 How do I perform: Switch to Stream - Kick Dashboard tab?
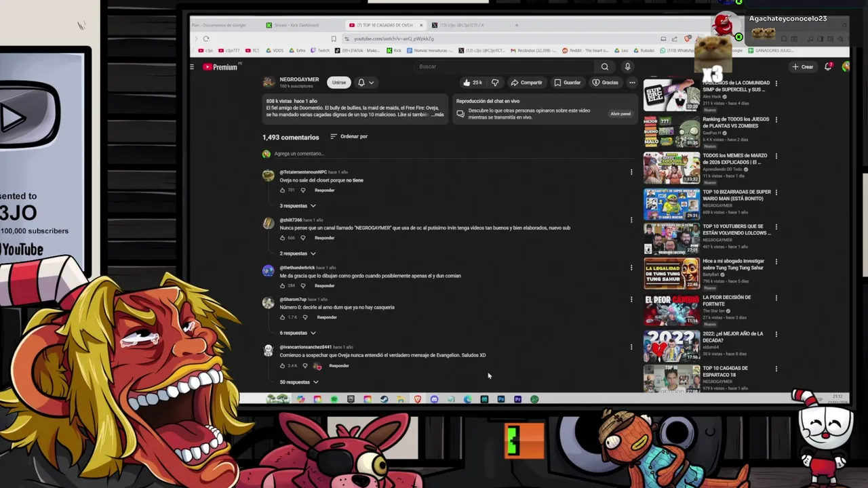point(296,25)
